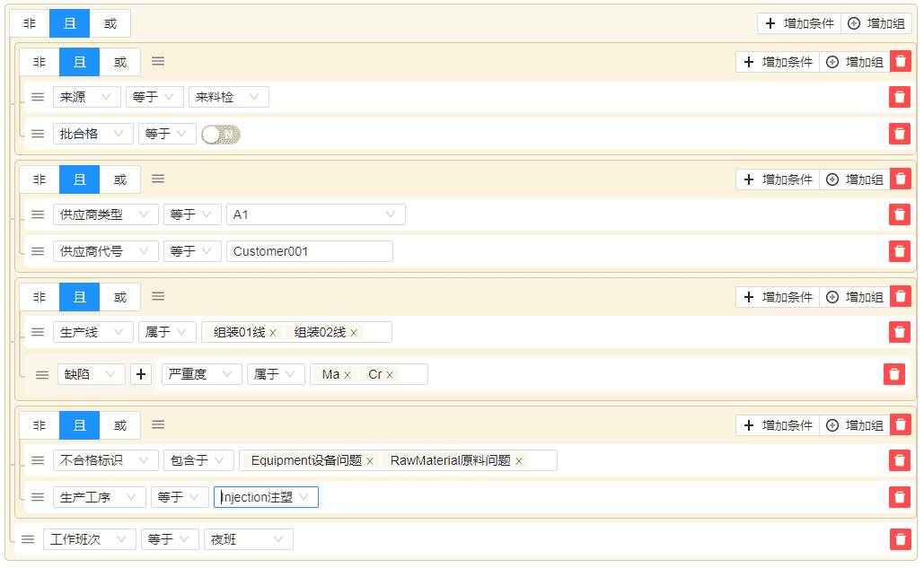Remove the Equipment设备问题 tag
Image resolution: width=924 pixels, height=568 pixels.
pyautogui.click(x=370, y=461)
